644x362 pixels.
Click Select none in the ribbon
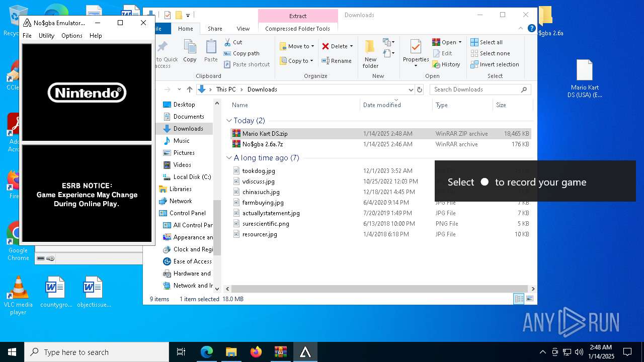pyautogui.click(x=490, y=53)
